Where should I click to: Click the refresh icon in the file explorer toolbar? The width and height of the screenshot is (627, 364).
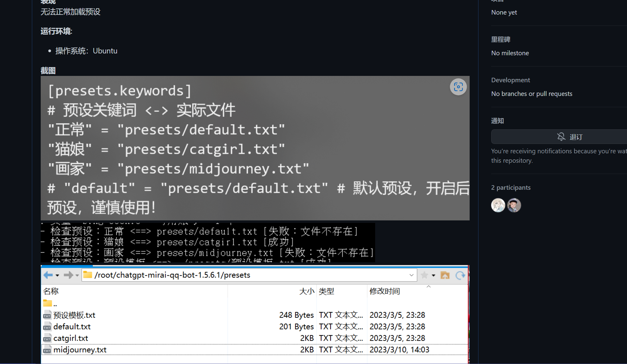point(460,275)
